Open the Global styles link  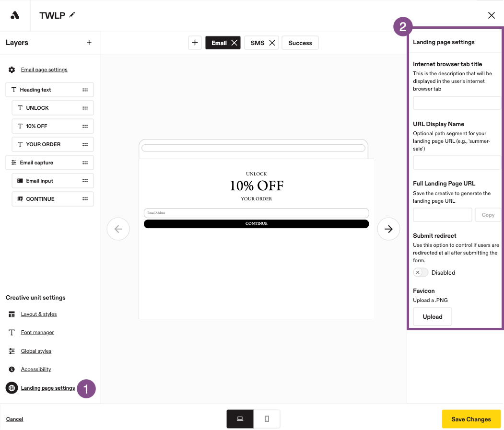pos(36,351)
